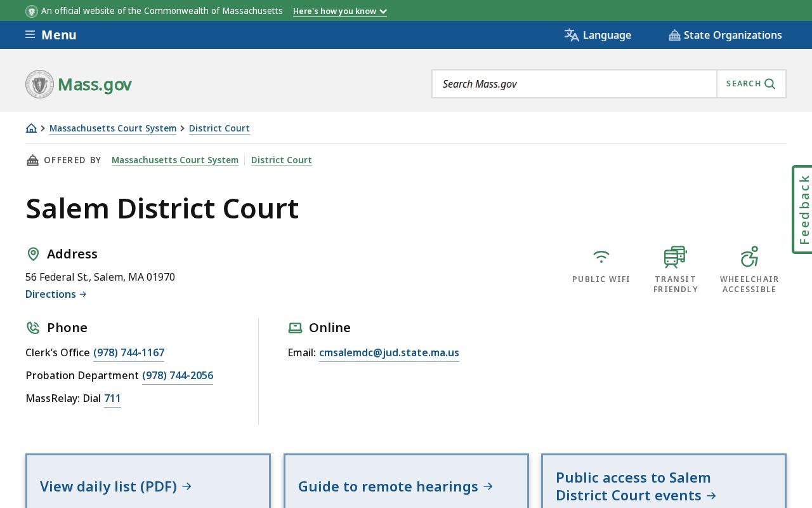Click the Address location pin icon
Viewport: 812px width, 508px height.
(x=33, y=254)
